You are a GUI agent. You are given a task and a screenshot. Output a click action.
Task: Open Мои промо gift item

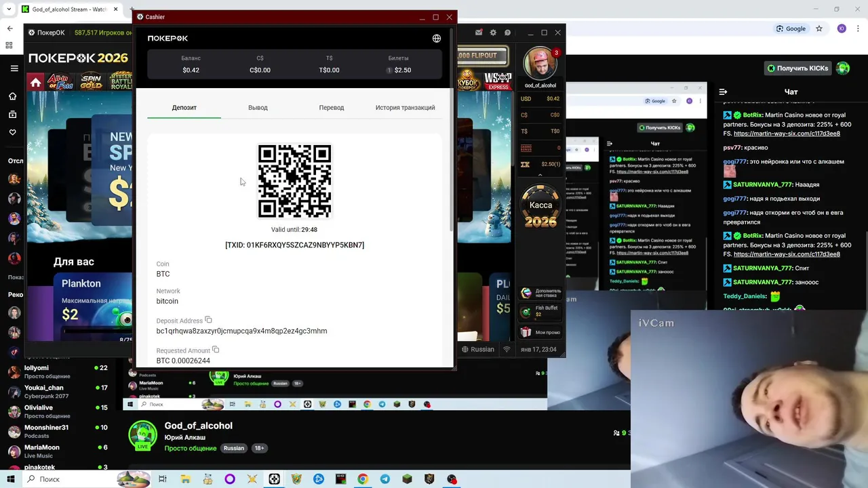(540, 332)
